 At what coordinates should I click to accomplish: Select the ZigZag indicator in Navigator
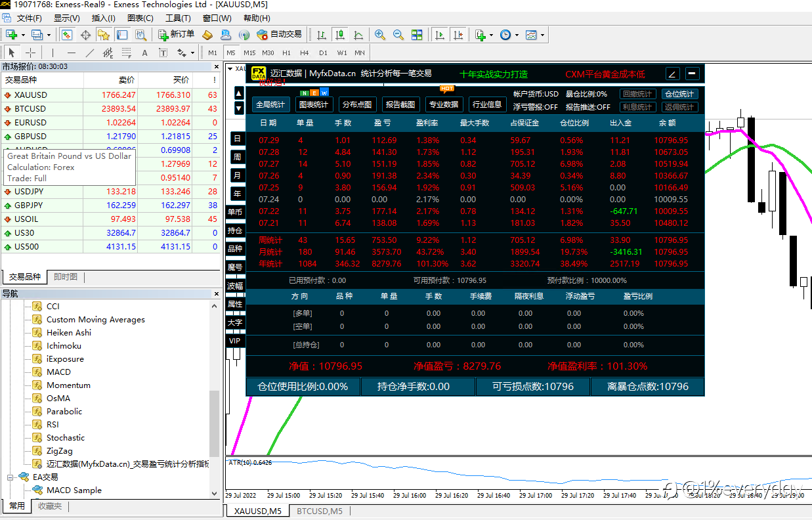click(x=59, y=451)
